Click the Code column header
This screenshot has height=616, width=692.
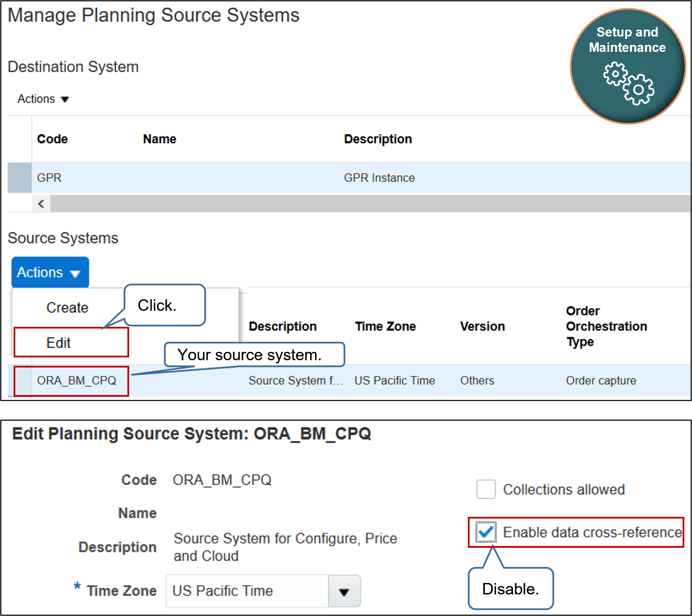(x=52, y=139)
